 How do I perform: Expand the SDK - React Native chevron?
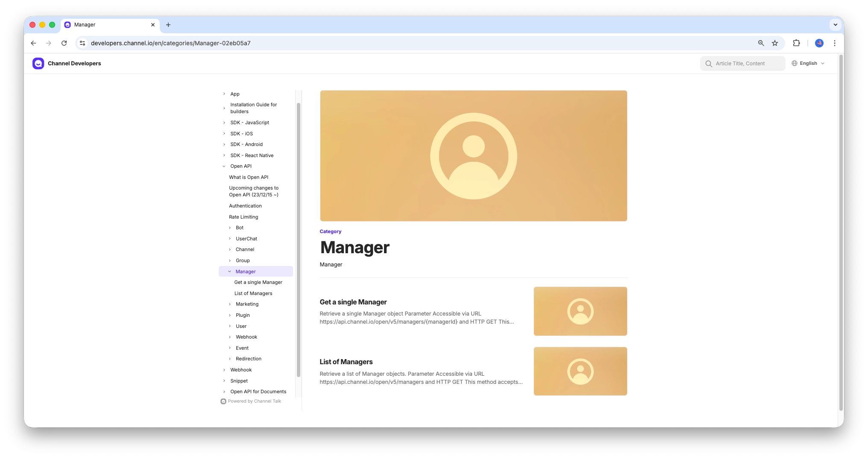click(224, 155)
